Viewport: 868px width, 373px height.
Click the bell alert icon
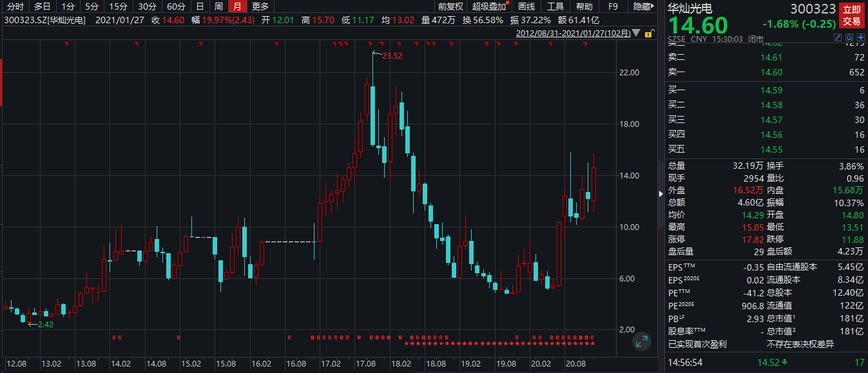pyautogui.click(x=849, y=39)
